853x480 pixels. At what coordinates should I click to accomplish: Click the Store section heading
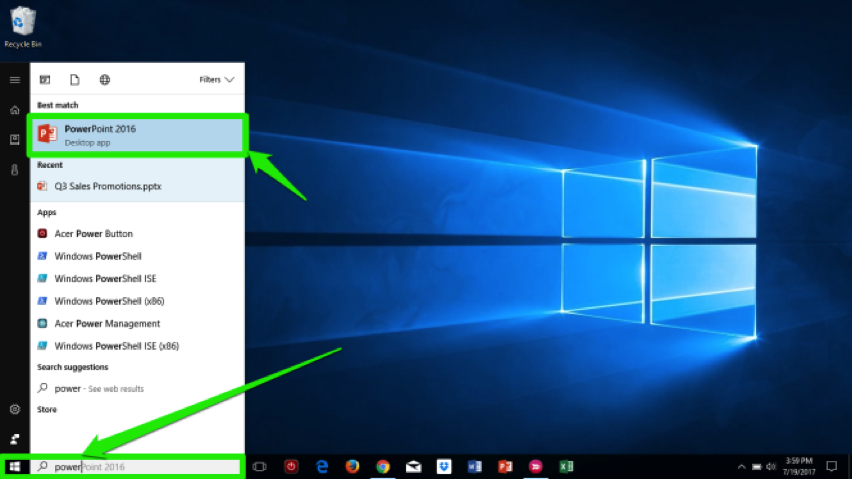point(47,409)
